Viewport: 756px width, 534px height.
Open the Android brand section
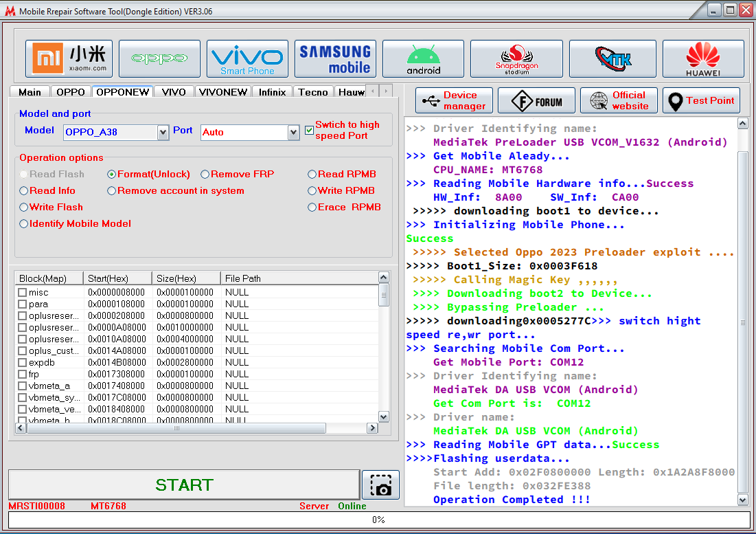pyautogui.click(x=424, y=59)
